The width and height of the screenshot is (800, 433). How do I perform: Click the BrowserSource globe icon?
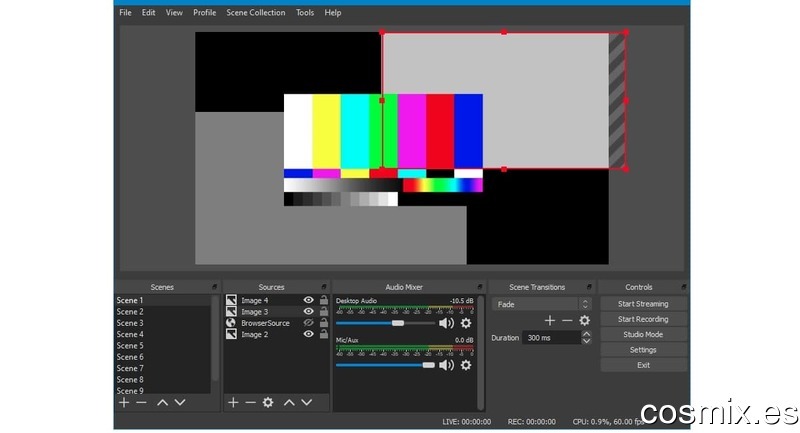click(x=231, y=323)
